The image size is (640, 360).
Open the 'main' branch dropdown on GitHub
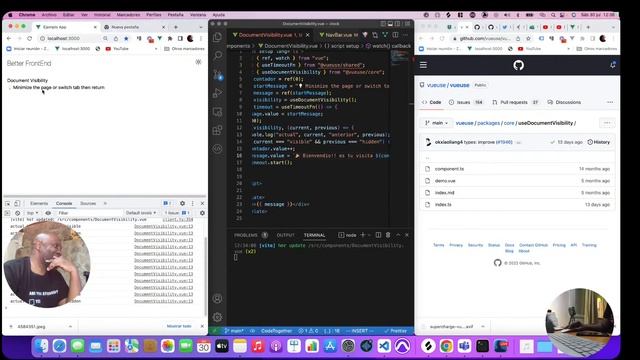pyautogui.click(x=436, y=123)
